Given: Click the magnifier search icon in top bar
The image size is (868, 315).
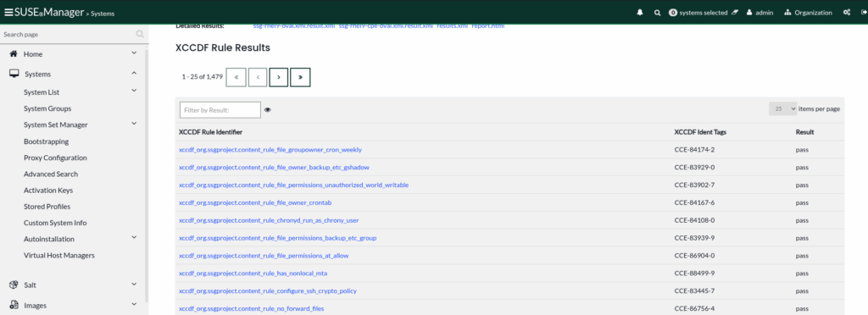Looking at the screenshot, I should (x=657, y=13).
